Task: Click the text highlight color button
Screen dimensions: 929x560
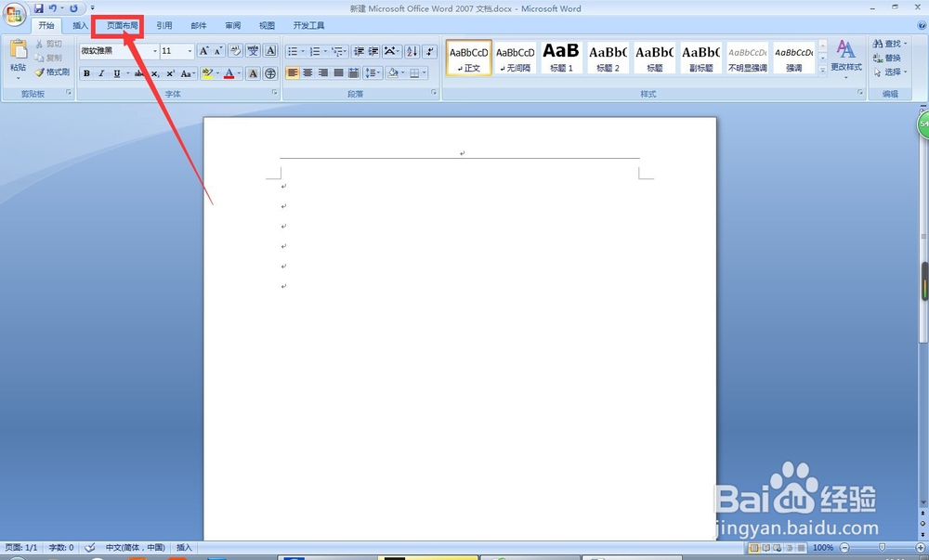Action: [x=207, y=73]
